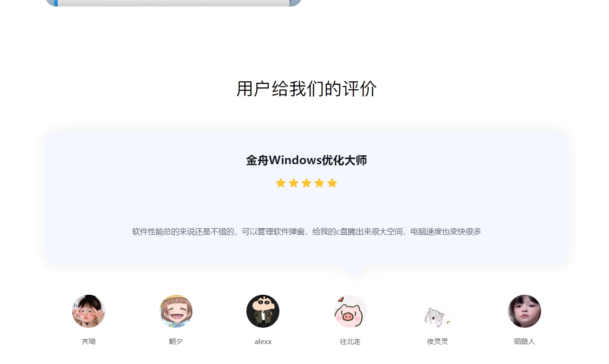The width and height of the screenshot is (609, 364).
Task: Click the first rating star
Action: click(280, 183)
